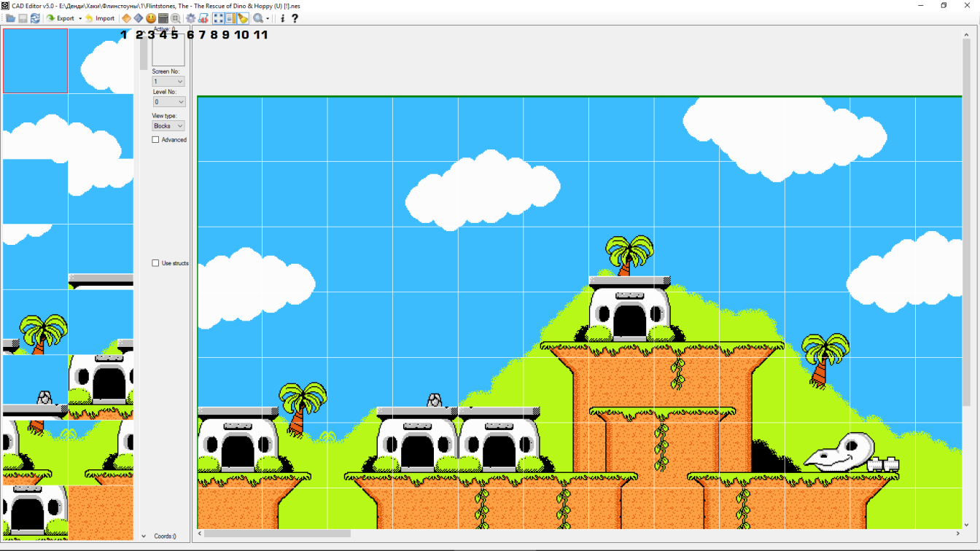Enable the Advanced checkbox
This screenshot has height=551, width=980.
click(155, 140)
